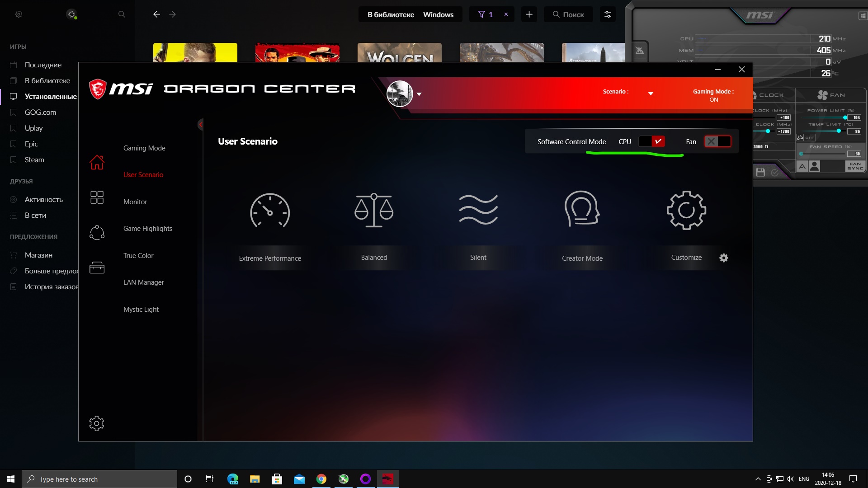Viewport: 868px width, 488px height.
Task: Click the Windows taskbar search box
Action: pos(99,479)
